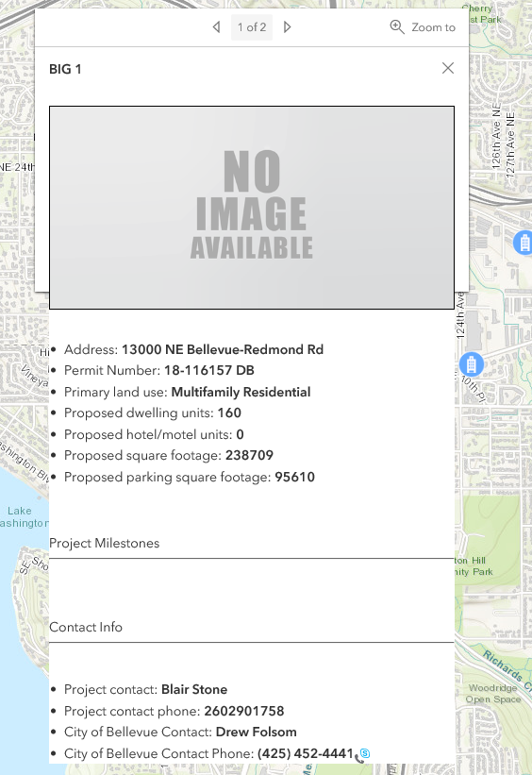Click the '1 of 2' feature counter

pos(252,27)
